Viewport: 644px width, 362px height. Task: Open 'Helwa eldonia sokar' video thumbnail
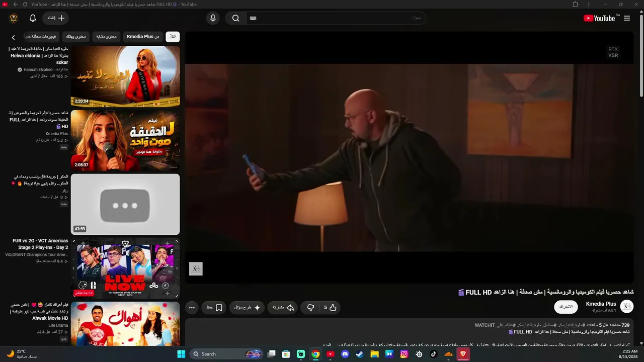click(x=125, y=76)
